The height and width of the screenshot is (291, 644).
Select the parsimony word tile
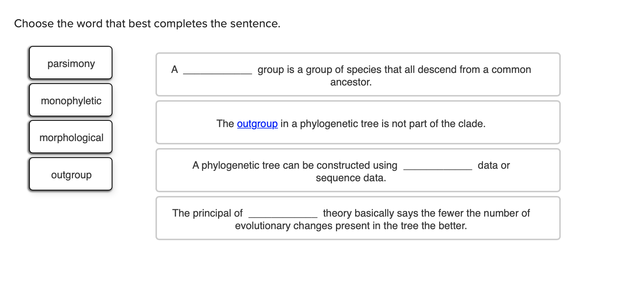pyautogui.click(x=71, y=63)
